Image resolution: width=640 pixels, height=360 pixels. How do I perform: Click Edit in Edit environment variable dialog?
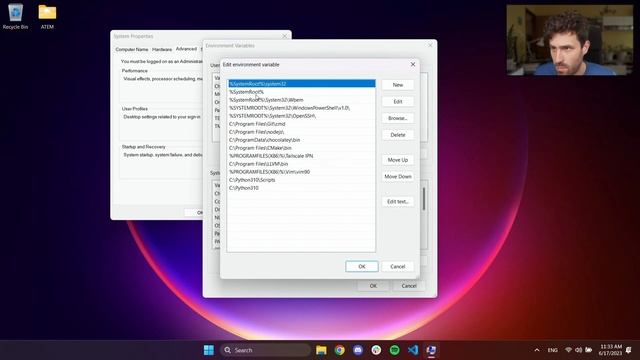398,102
